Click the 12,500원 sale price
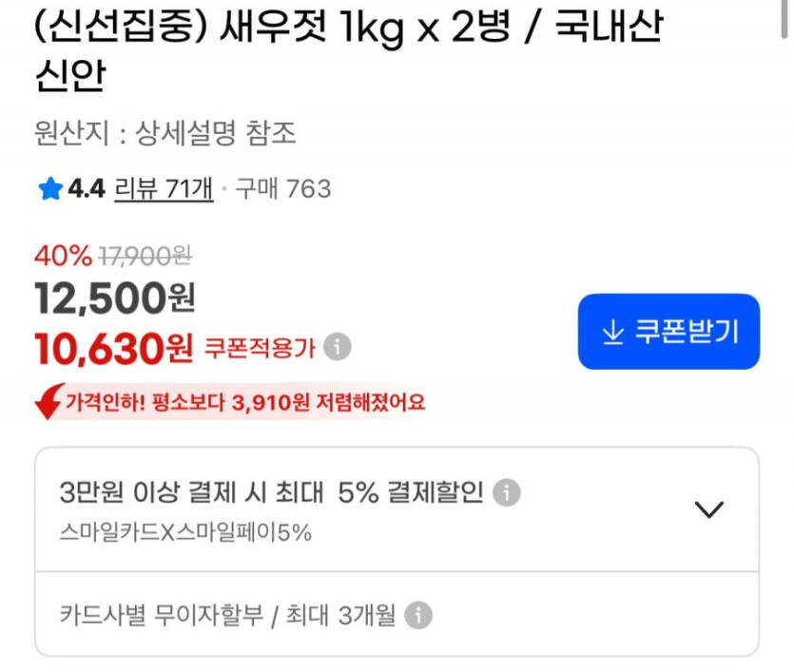 click(x=114, y=298)
